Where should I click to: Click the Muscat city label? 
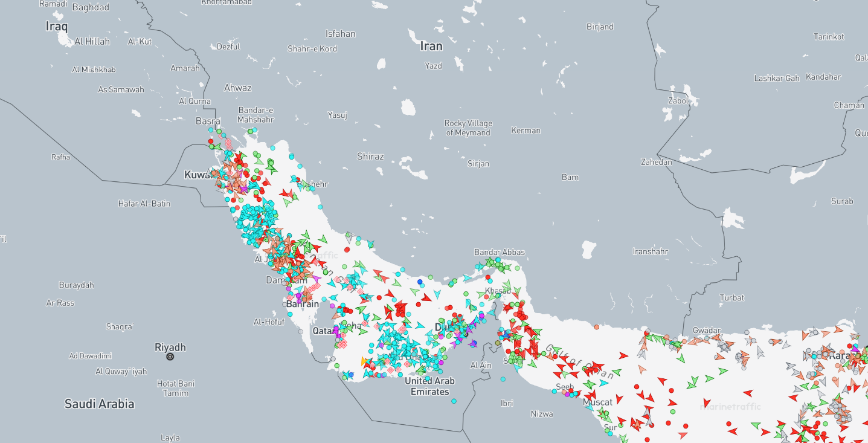[x=597, y=402]
